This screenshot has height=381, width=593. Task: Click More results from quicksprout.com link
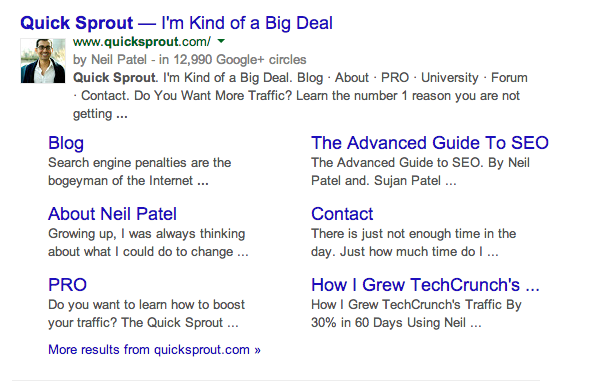point(154,349)
